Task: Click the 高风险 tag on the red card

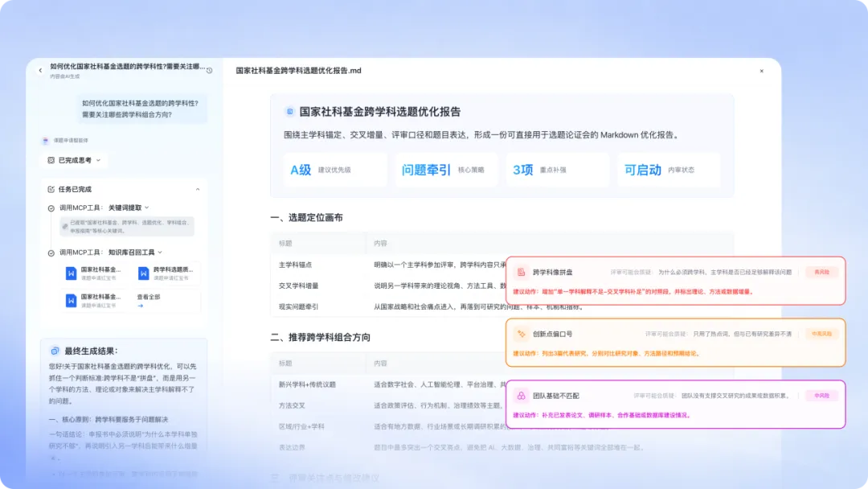Action: pos(821,272)
